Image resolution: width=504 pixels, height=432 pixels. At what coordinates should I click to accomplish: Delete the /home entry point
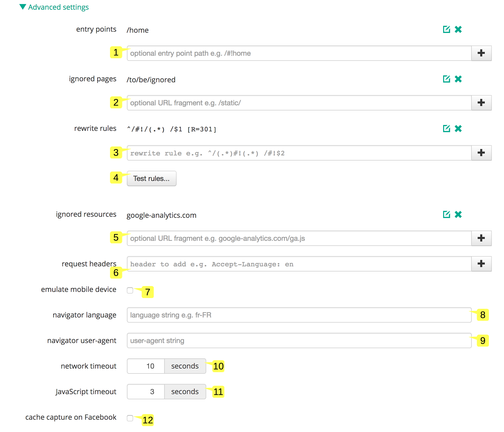pos(458,29)
